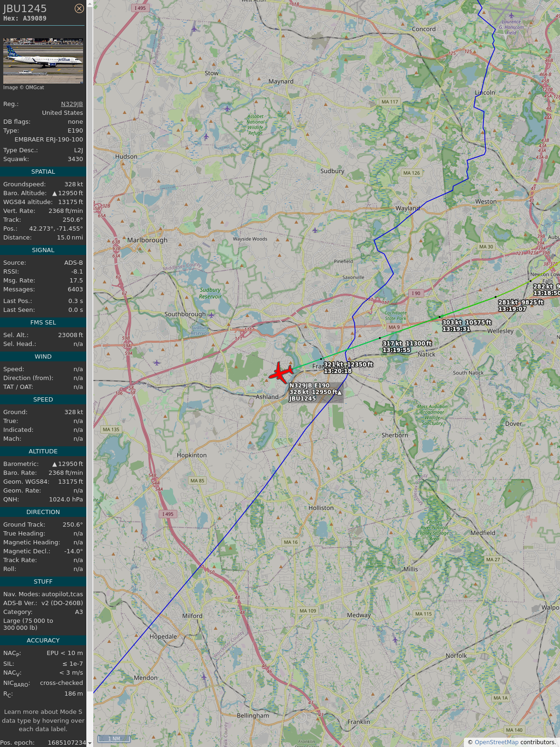Click the airport icon beside Southborough

pos(211,315)
